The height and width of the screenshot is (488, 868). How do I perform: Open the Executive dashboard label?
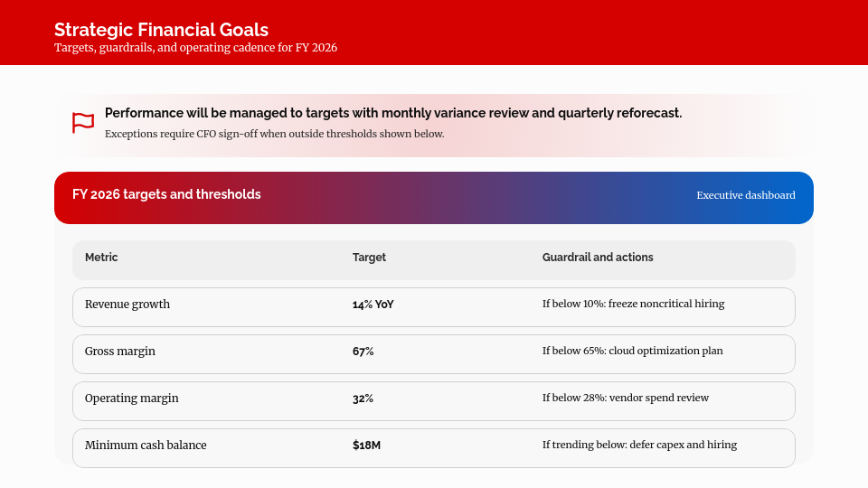(745, 195)
